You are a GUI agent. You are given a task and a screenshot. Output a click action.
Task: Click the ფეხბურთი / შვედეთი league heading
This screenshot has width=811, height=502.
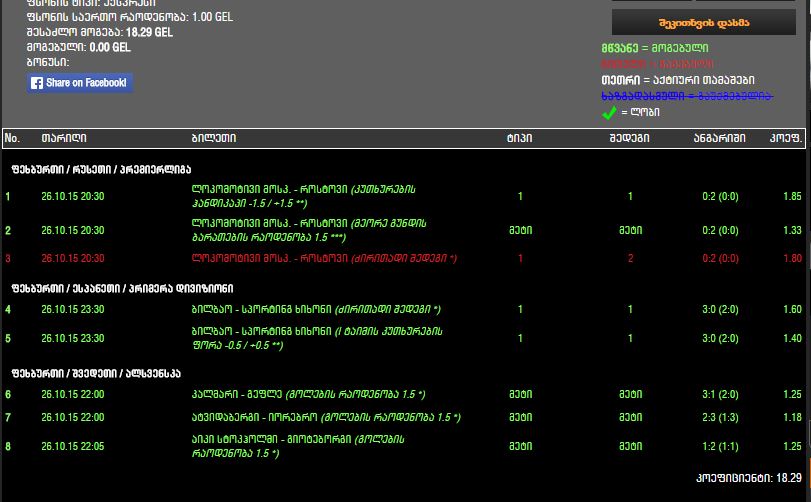(x=96, y=372)
